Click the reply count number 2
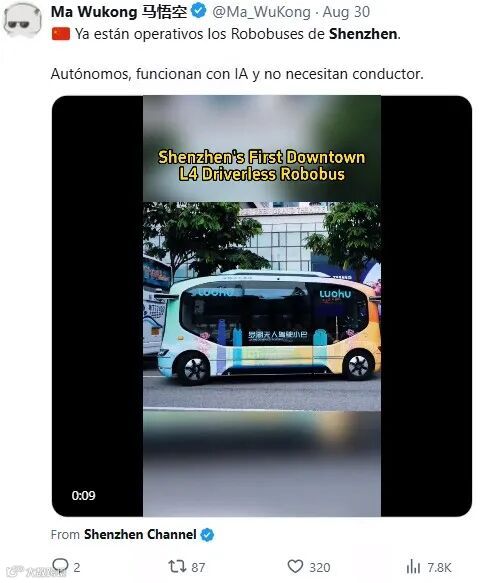494x583 pixels. [x=77, y=567]
